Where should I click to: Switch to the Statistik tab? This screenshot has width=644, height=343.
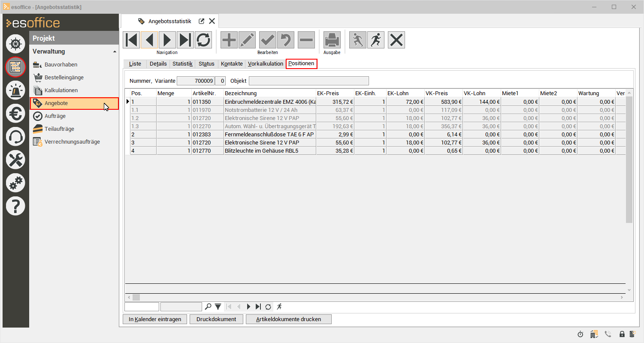(x=182, y=64)
